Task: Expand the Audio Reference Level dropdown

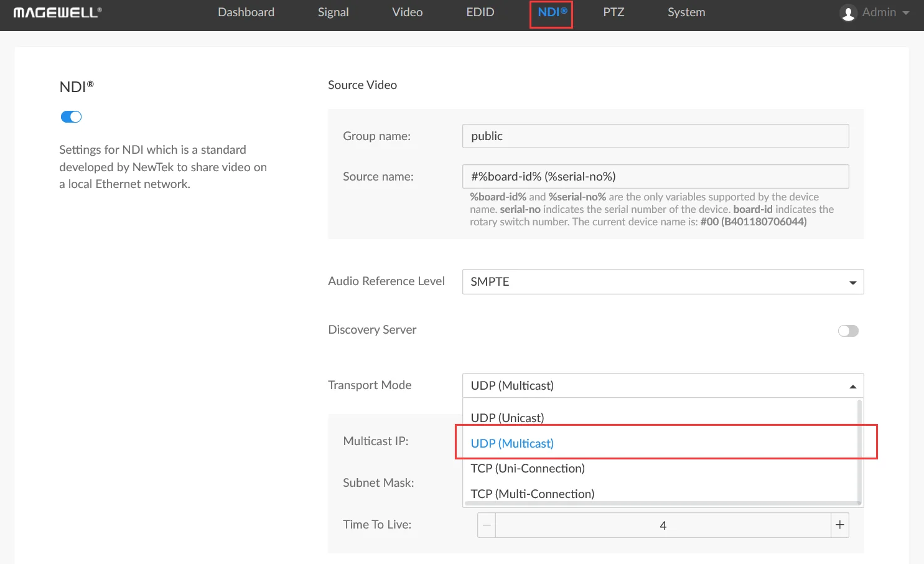Action: click(x=663, y=281)
